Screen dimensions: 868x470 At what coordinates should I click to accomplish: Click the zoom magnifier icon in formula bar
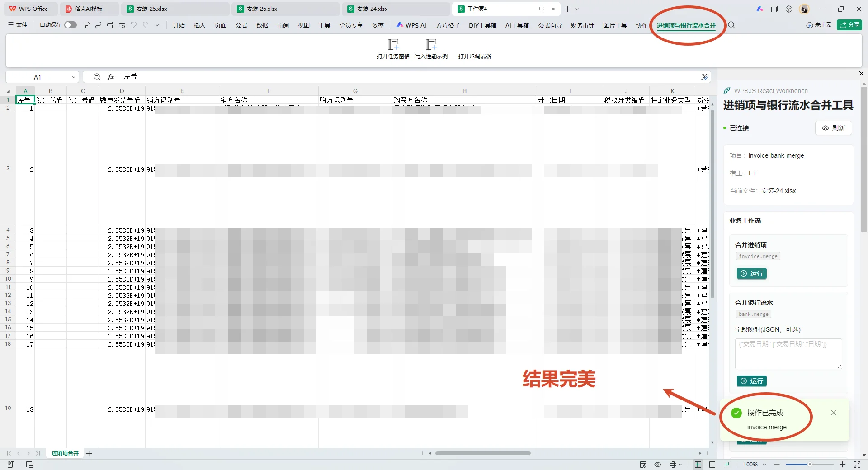(x=97, y=77)
